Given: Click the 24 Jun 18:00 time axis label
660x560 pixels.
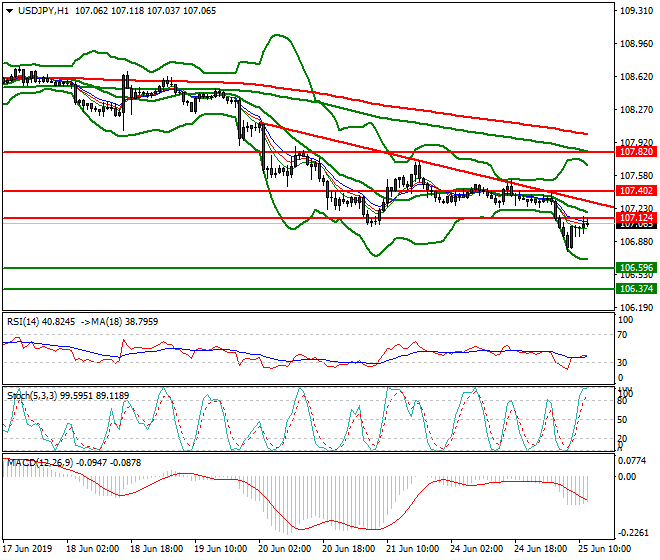Looking at the screenshot, I should tap(540, 549).
